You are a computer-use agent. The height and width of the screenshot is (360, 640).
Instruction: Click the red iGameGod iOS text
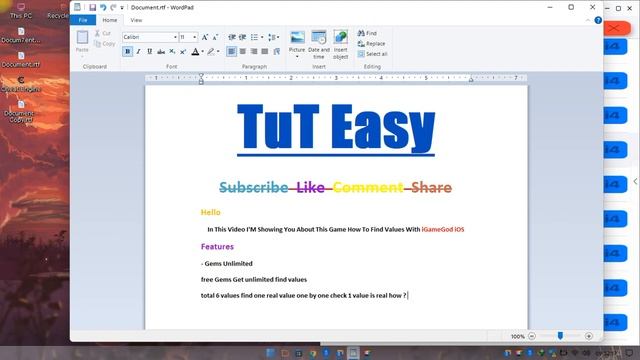pyautogui.click(x=443, y=229)
